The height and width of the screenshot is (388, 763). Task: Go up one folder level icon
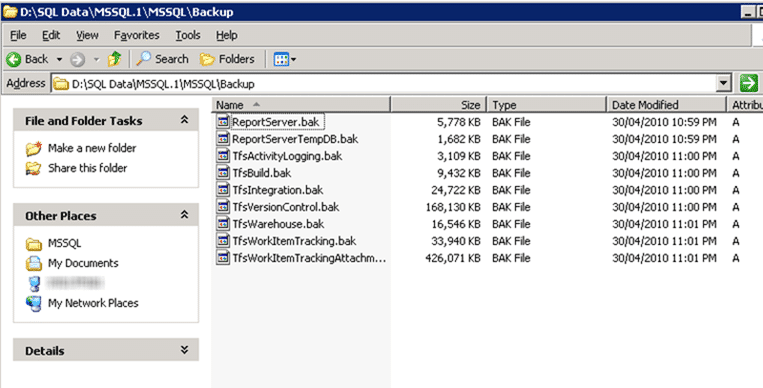pos(115,59)
